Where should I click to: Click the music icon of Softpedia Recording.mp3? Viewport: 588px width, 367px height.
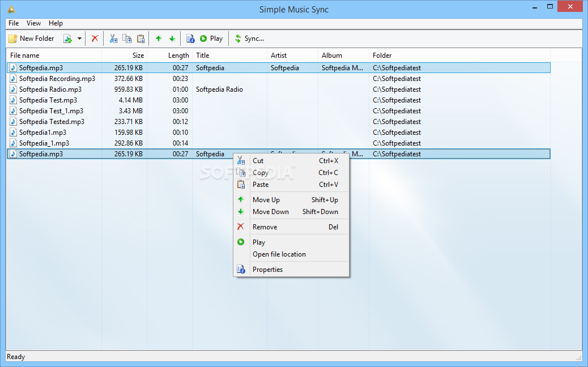click(13, 79)
